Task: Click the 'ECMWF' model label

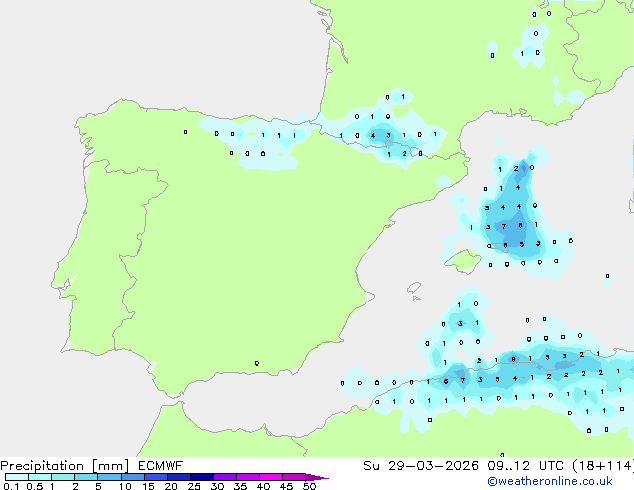Action: click(161, 466)
